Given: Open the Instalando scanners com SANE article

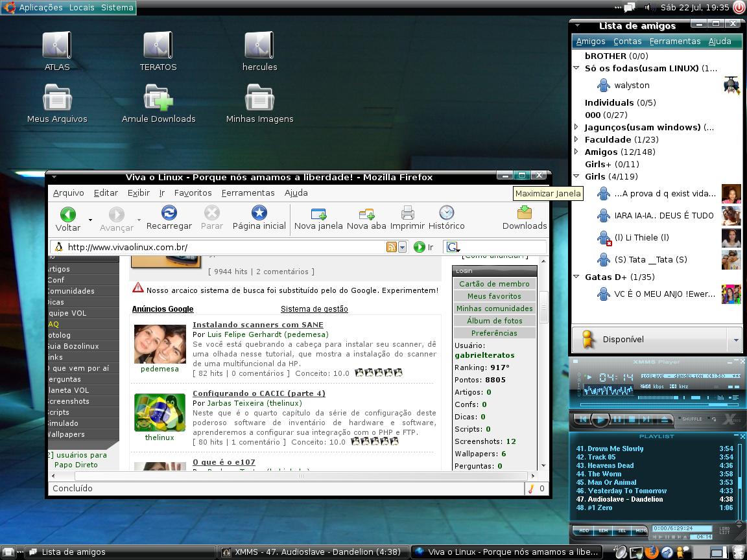Looking at the screenshot, I should 257,325.
